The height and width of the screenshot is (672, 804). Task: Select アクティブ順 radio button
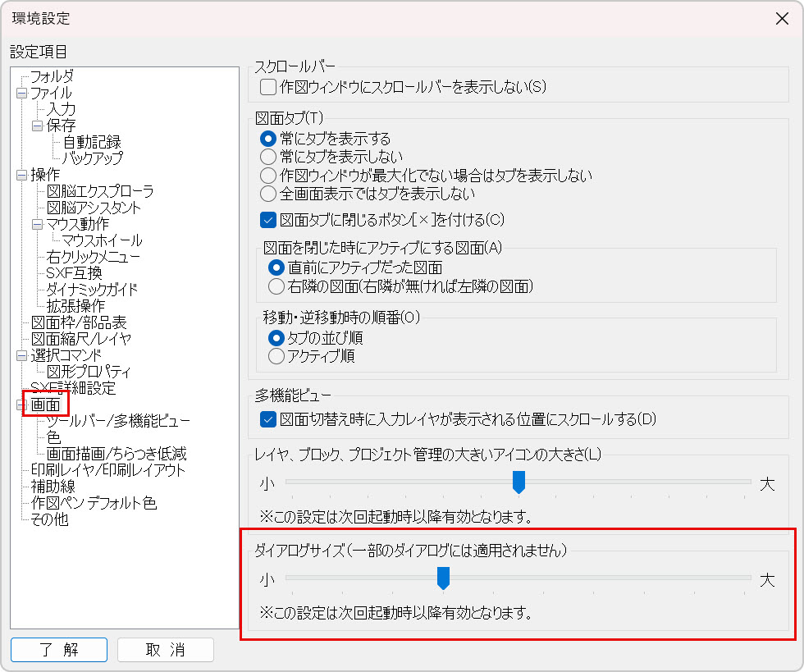click(x=276, y=357)
